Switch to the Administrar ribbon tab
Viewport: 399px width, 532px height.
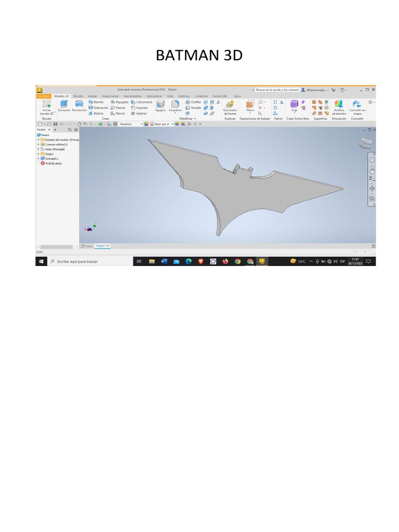click(154, 96)
